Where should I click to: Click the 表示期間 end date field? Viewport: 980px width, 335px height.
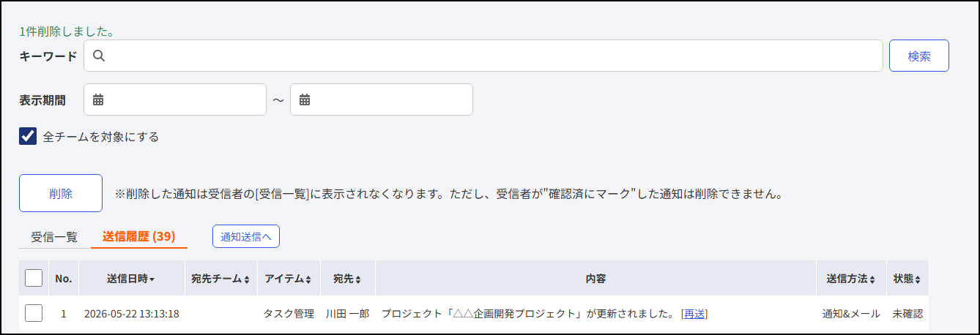(x=382, y=99)
